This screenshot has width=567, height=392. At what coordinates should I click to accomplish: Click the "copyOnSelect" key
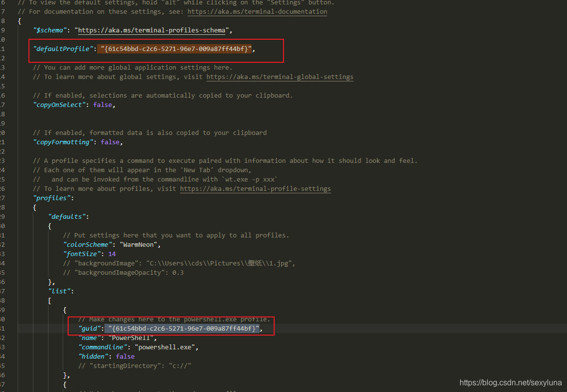click(59, 105)
